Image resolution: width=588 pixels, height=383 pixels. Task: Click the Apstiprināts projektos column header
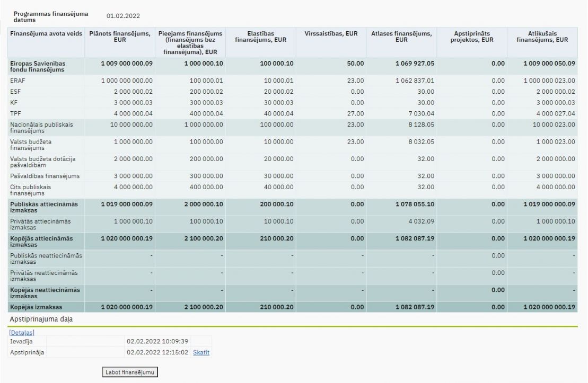472,37
